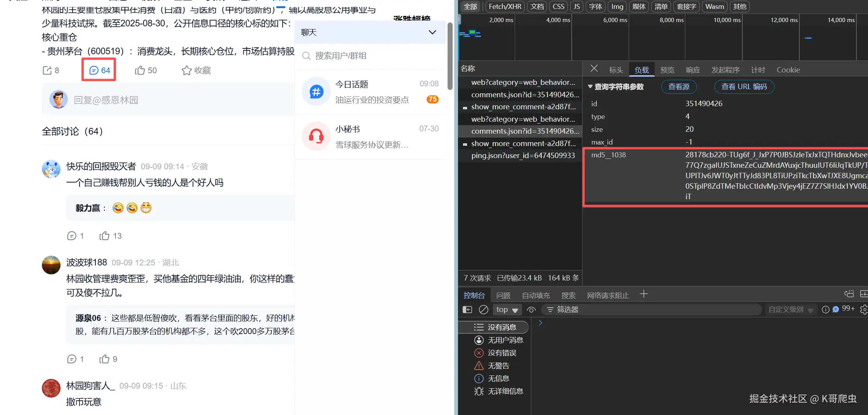Click the console 筛选器 filter field
The width and height of the screenshot is (868, 415).
coord(652,310)
